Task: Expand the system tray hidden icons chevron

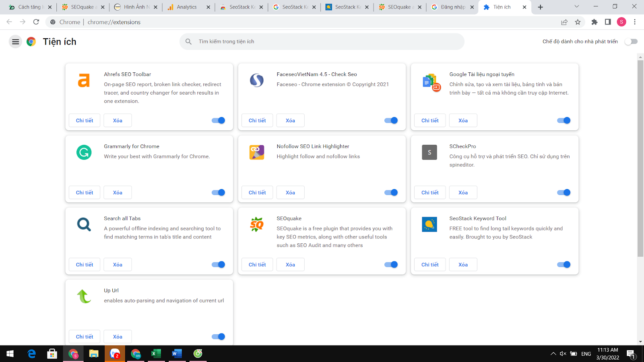Action: [553, 354]
